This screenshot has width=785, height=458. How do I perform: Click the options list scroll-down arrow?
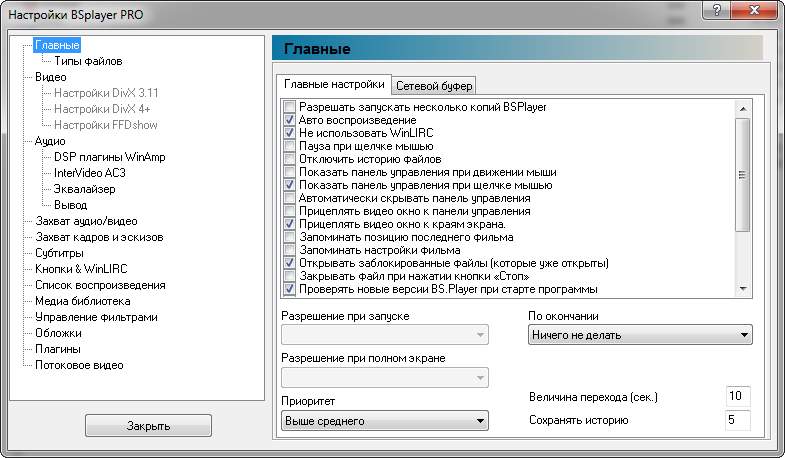point(743,289)
